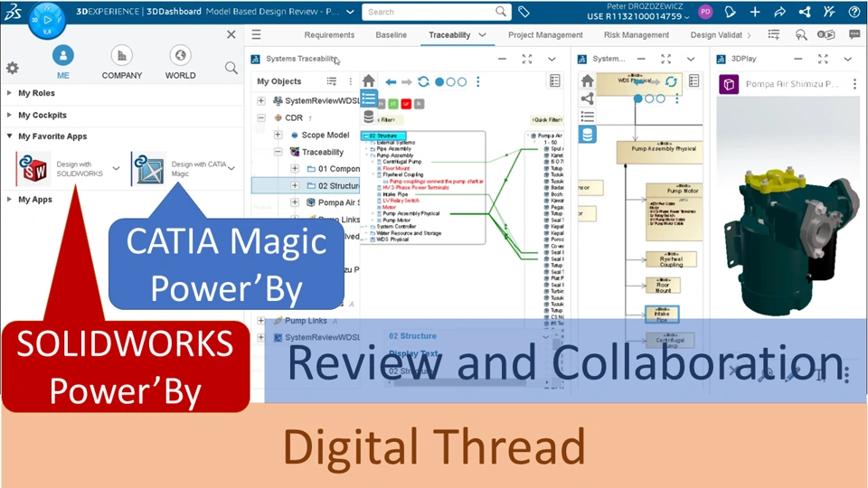Launch the Design with SOLIDWORKS app
The height and width of the screenshot is (488, 868).
coord(33,169)
